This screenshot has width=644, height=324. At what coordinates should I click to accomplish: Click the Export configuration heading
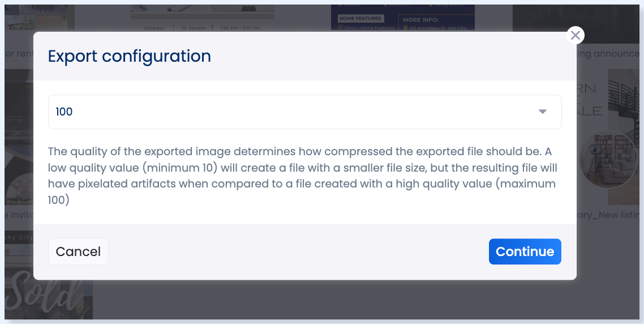tap(129, 56)
